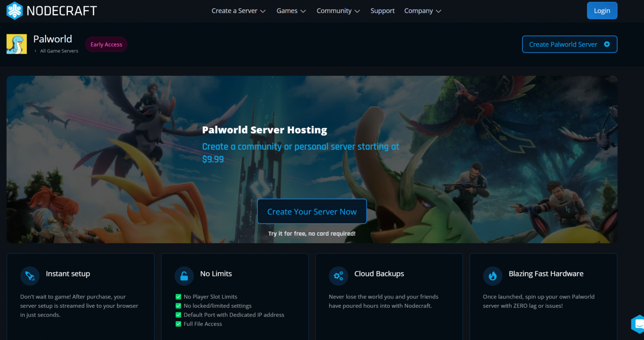Click the gears Cloud Backups icon
Viewport: 644px width, 340px height.
[338, 276]
